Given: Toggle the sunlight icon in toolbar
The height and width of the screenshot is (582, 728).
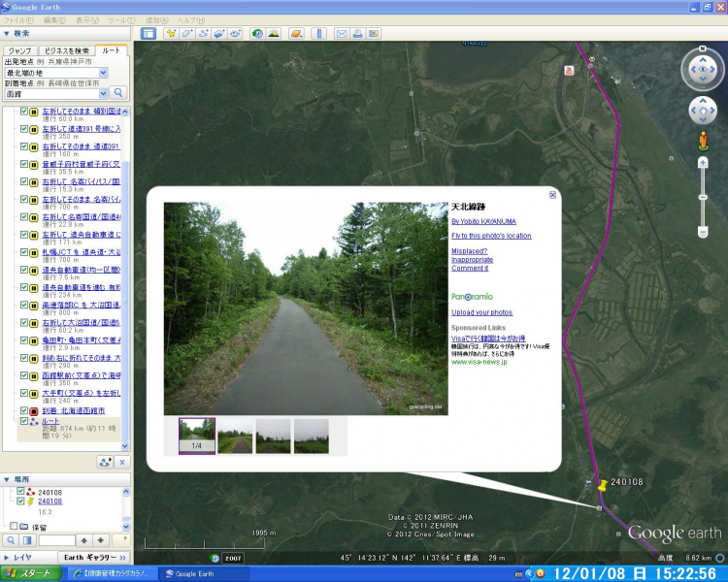Looking at the screenshot, I should (x=275, y=33).
